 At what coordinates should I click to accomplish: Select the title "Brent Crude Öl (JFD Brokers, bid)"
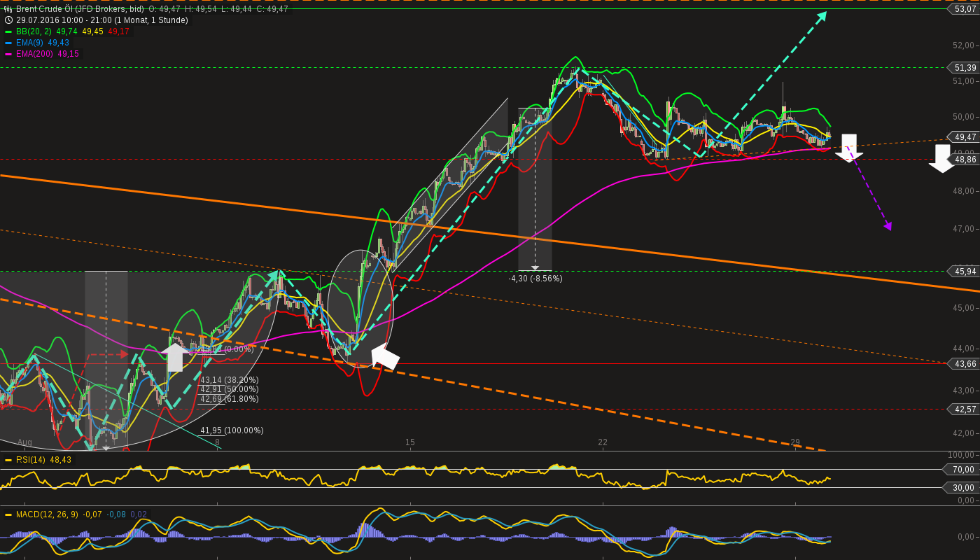click(80, 9)
